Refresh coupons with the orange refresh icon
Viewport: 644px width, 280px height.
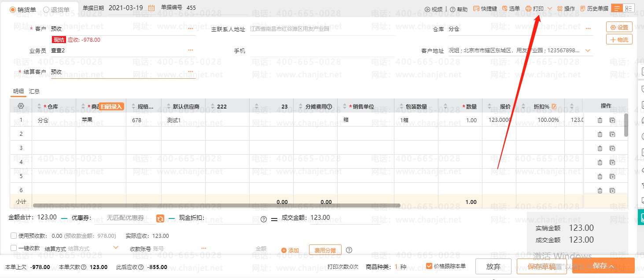pyautogui.click(x=161, y=218)
